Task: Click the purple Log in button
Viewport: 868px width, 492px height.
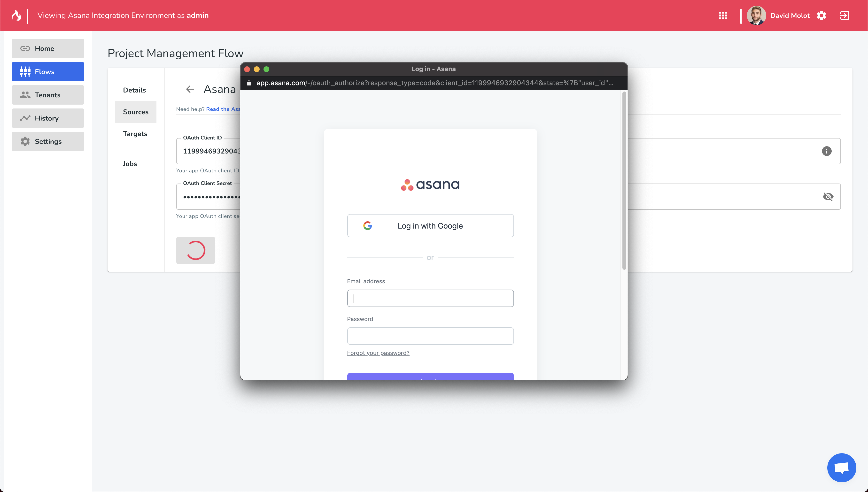Action: point(430,377)
